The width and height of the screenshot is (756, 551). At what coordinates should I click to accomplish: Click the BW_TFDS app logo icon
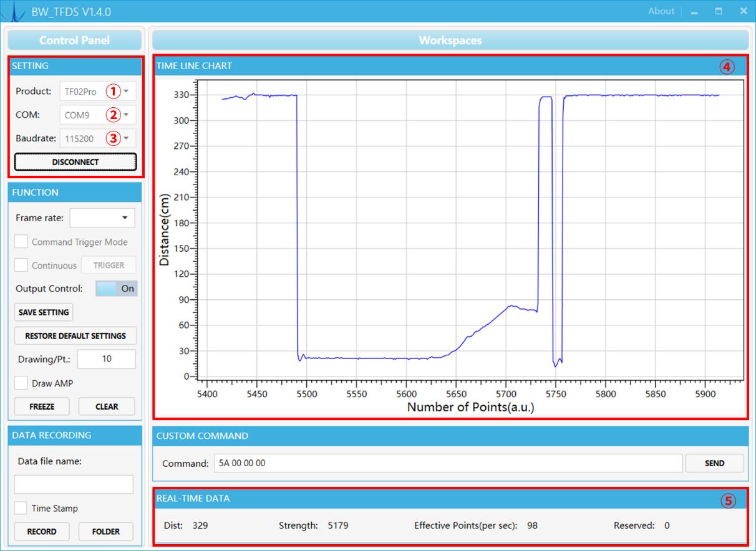(x=14, y=11)
